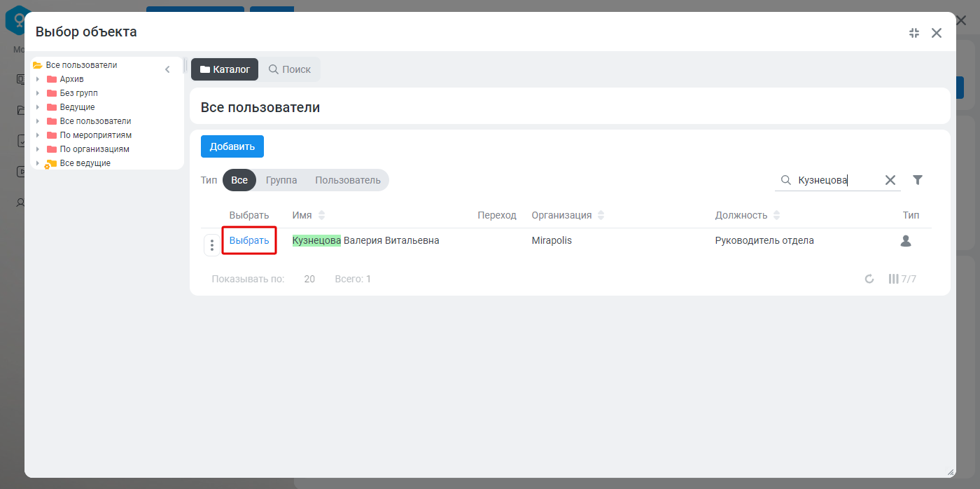Click the name Кузнецова Валерия Витальевна
This screenshot has height=489, width=980.
(365, 240)
